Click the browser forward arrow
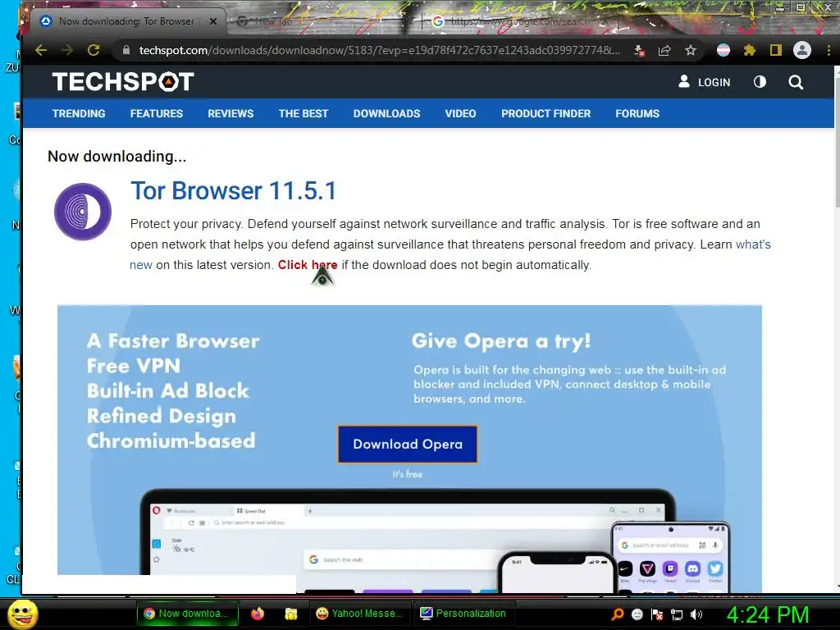The image size is (840, 630). 67,50
